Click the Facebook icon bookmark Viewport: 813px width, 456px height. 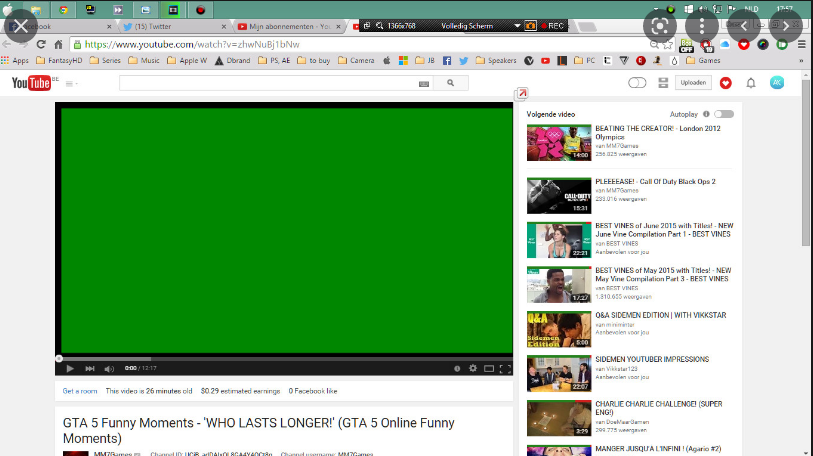coord(447,61)
